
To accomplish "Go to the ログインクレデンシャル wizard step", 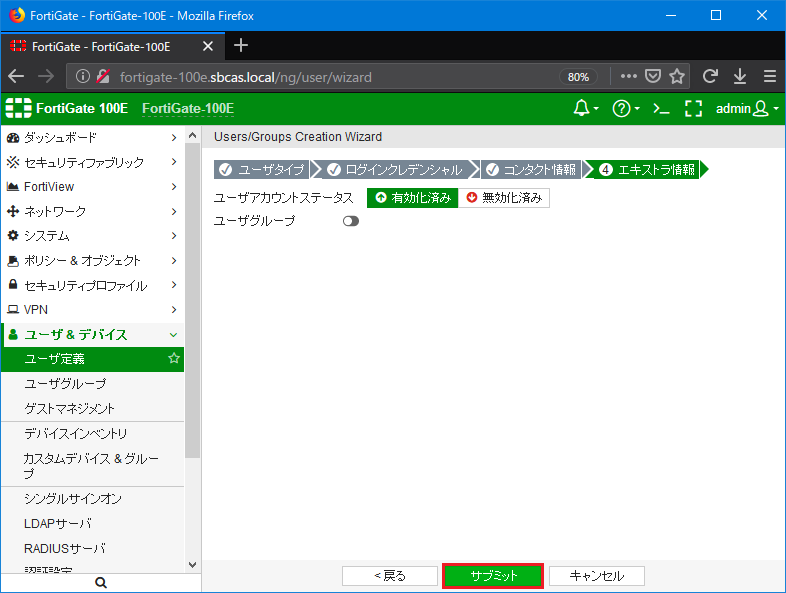I will [396, 169].
